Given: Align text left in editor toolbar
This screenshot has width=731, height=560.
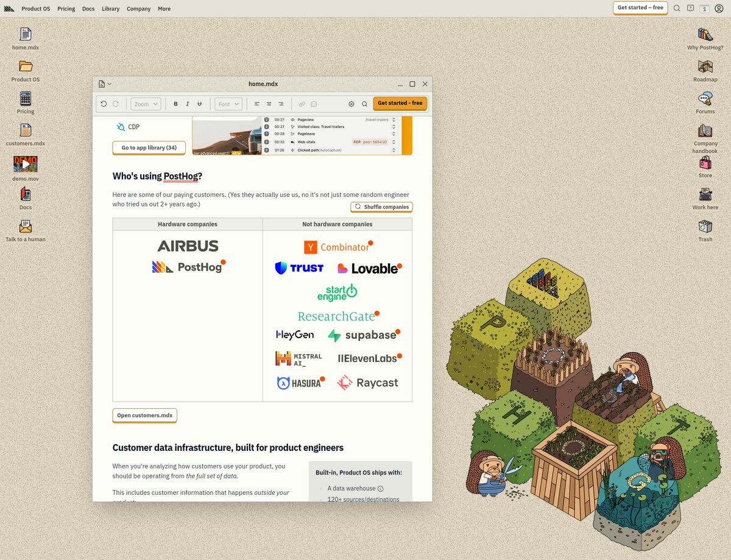Looking at the screenshot, I should pyautogui.click(x=257, y=104).
